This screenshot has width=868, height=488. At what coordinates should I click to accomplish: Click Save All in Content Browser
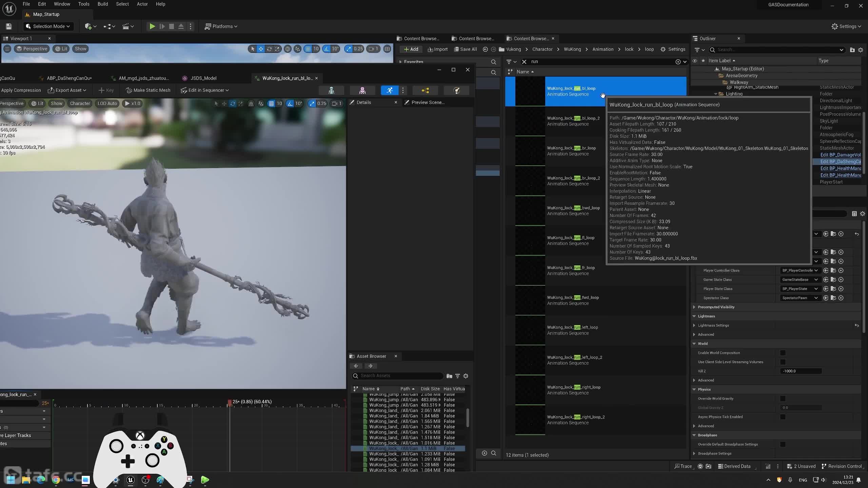tap(465, 49)
